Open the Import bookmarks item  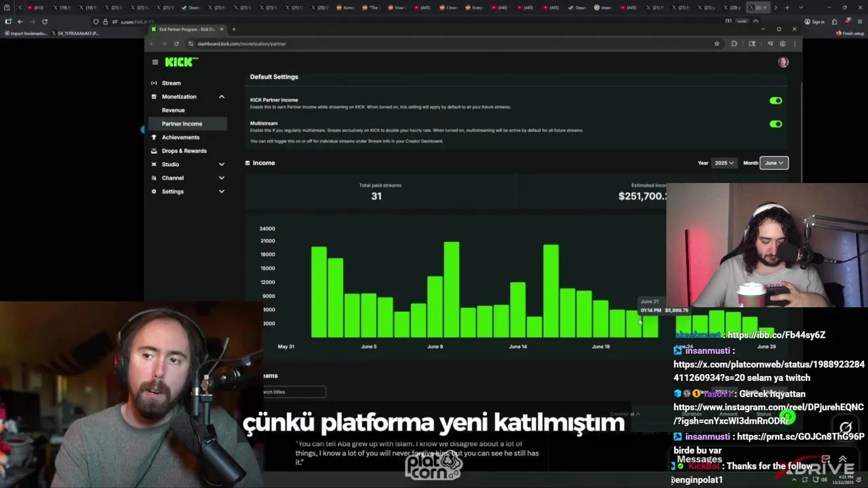click(26, 33)
